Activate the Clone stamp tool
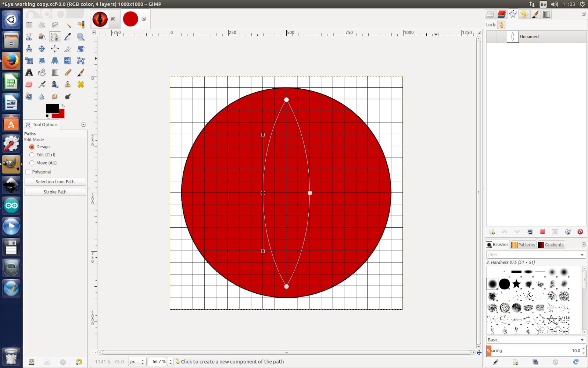The width and height of the screenshot is (588, 368). click(67, 84)
